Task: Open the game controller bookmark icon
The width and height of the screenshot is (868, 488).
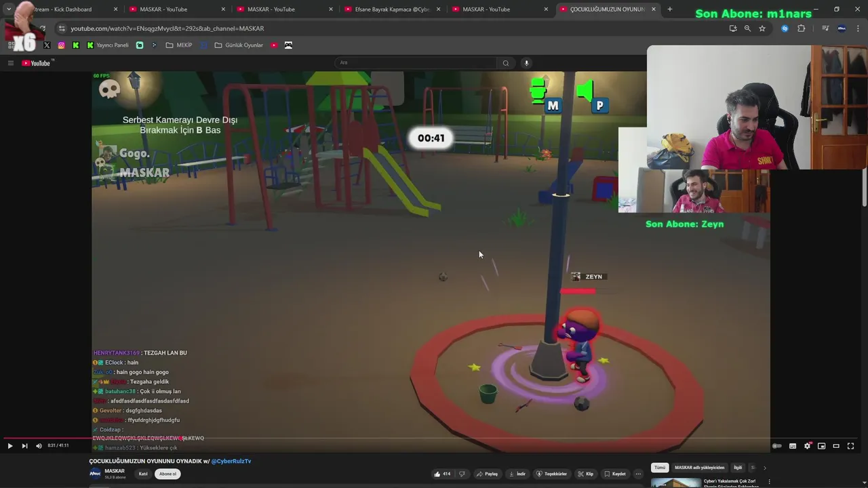Action: 288,45
